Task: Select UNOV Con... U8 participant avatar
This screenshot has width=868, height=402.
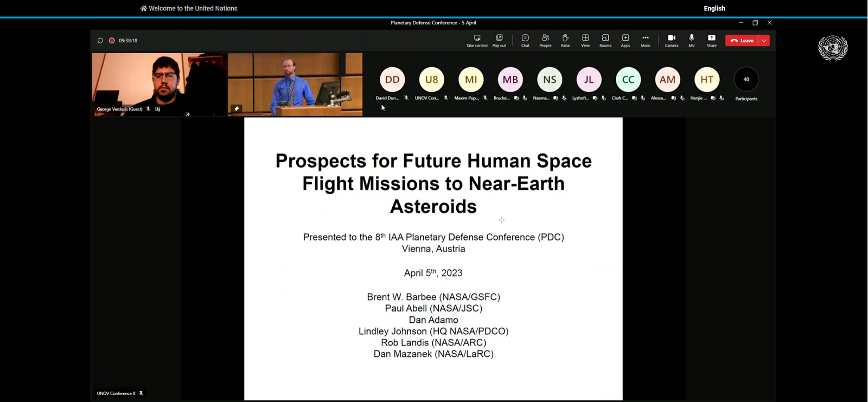Action: tap(432, 79)
